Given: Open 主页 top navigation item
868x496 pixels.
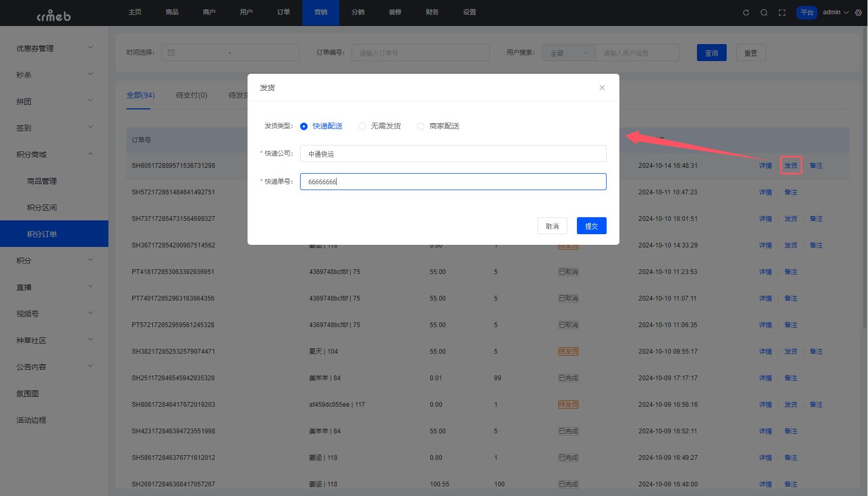Looking at the screenshot, I should click(135, 12).
